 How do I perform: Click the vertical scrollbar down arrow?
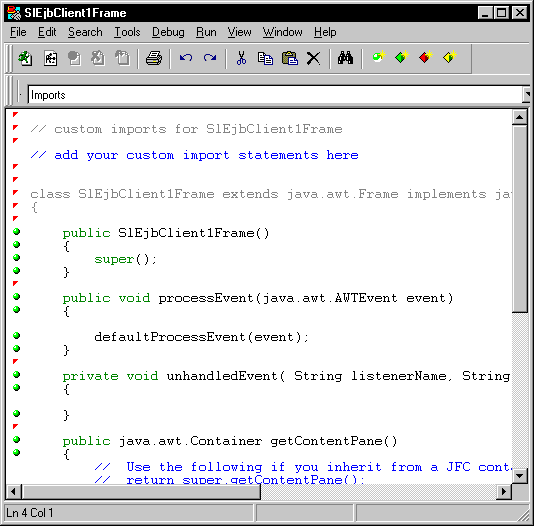(520, 475)
